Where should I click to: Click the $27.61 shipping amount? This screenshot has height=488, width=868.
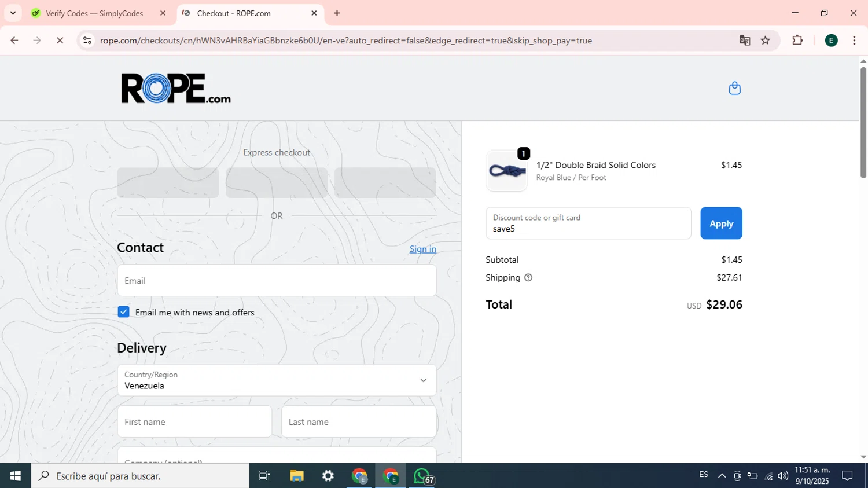[729, 277]
